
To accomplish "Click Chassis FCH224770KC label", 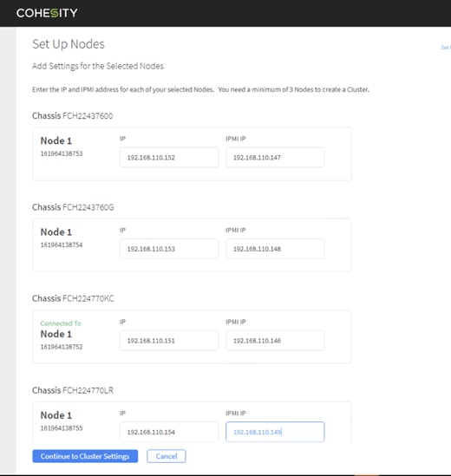I will (73, 298).
